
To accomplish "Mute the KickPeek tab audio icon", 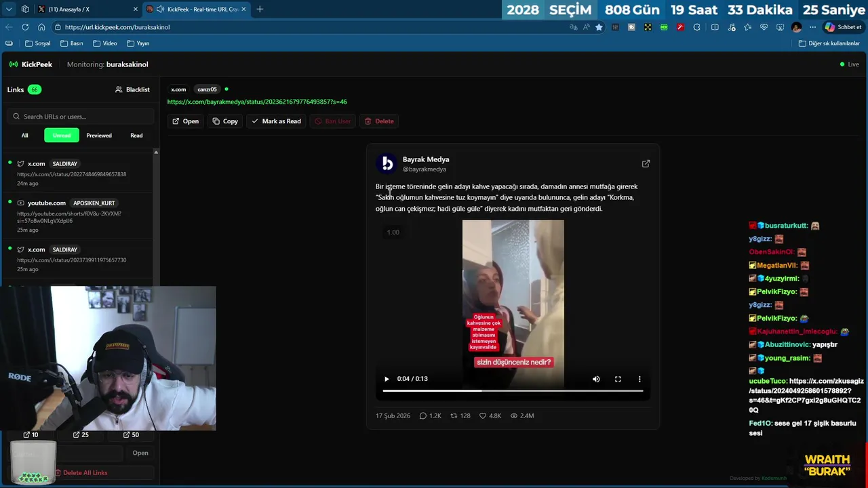I will (x=160, y=9).
